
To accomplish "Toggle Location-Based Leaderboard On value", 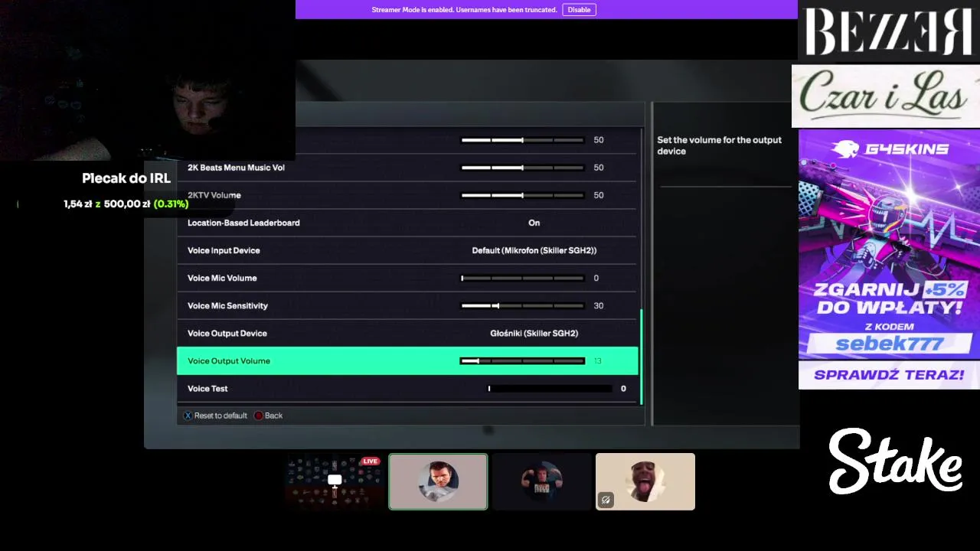I will point(534,223).
